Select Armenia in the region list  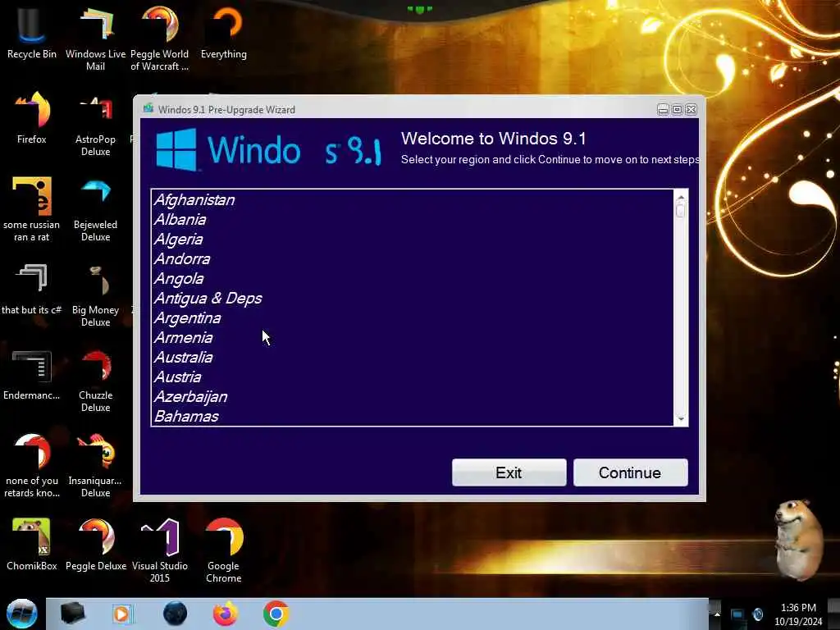tap(412, 337)
